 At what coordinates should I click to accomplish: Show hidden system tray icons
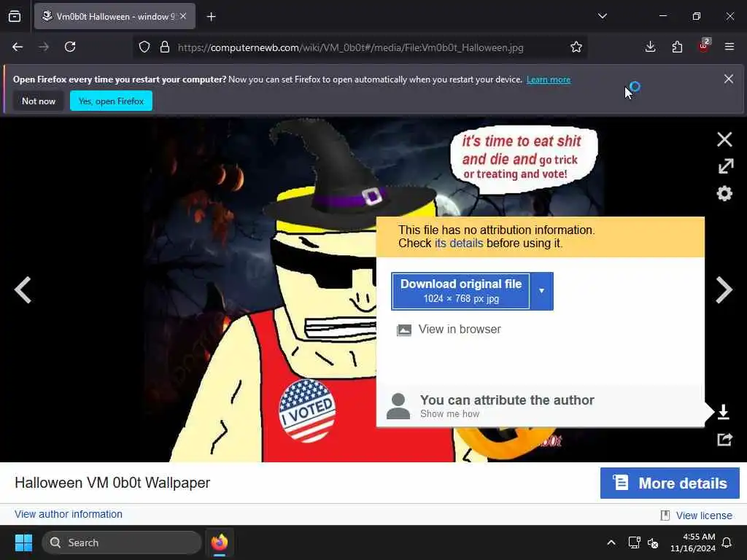pos(611,542)
